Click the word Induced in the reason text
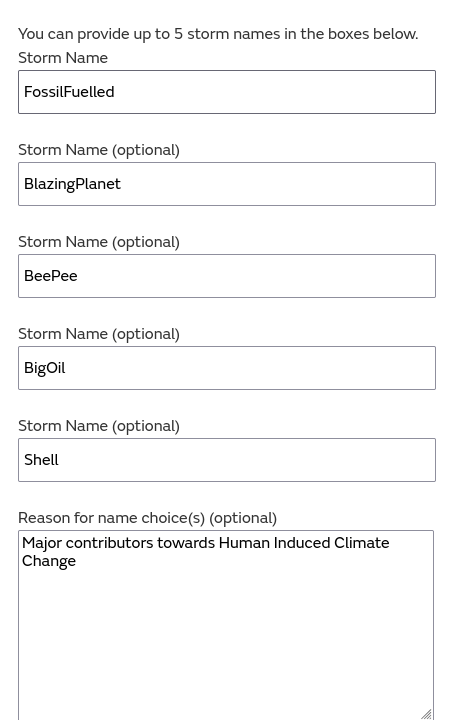Image resolution: width=459 pixels, height=720 pixels. tap(302, 543)
